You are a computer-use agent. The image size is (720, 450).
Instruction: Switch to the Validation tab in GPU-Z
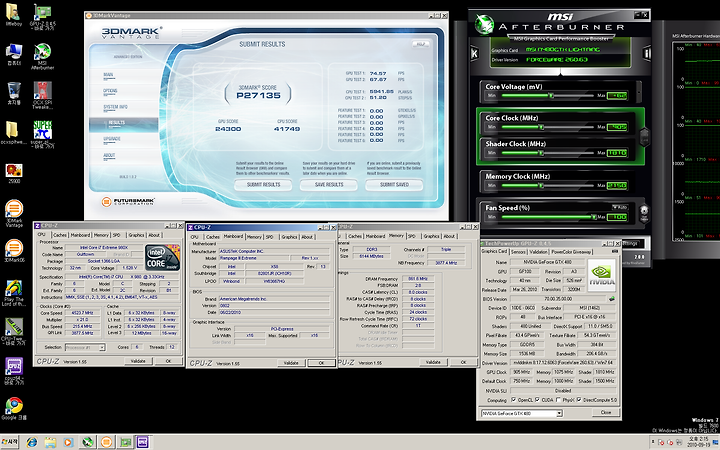pos(538,252)
